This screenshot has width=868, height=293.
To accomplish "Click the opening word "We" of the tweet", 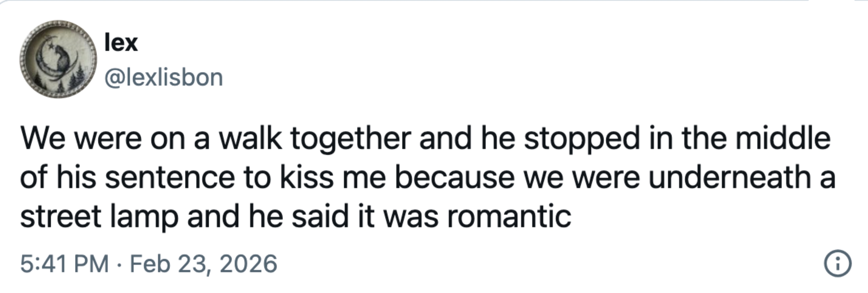I will [x=43, y=139].
